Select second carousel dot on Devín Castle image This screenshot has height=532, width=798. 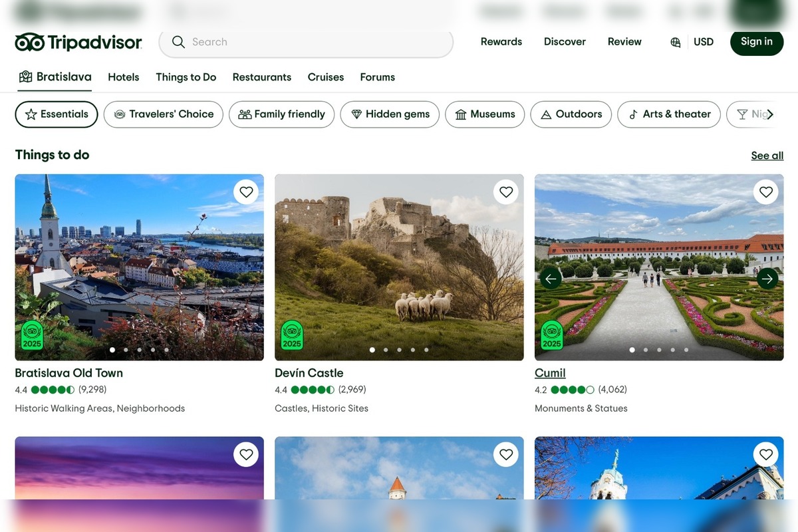click(386, 350)
